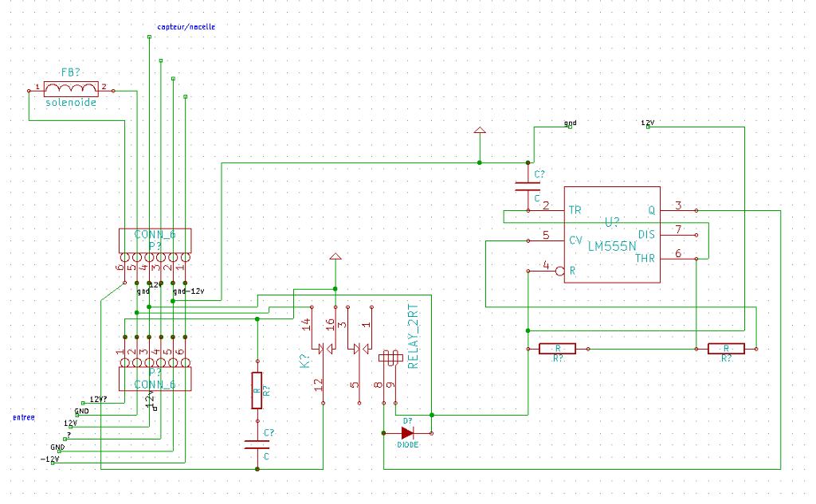Select the lower CONN_6 connector
This screenshot has height=504, width=816.
pos(155,378)
